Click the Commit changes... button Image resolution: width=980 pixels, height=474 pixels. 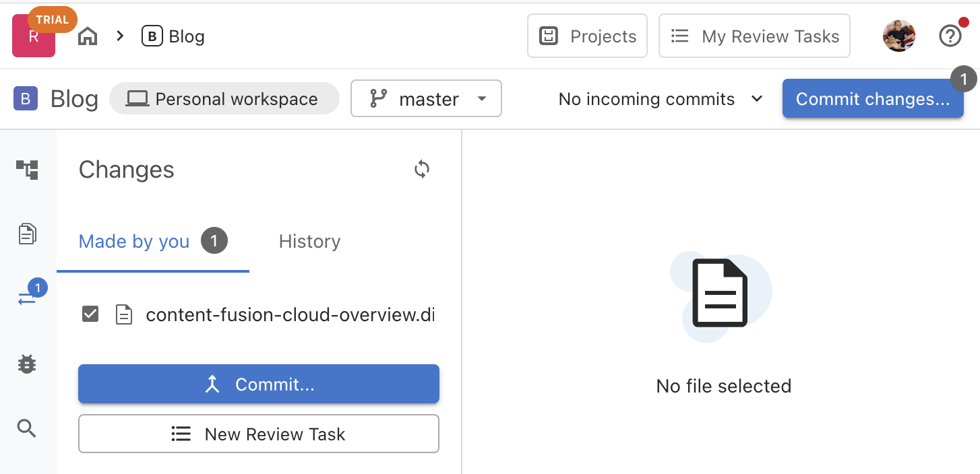[x=872, y=99]
